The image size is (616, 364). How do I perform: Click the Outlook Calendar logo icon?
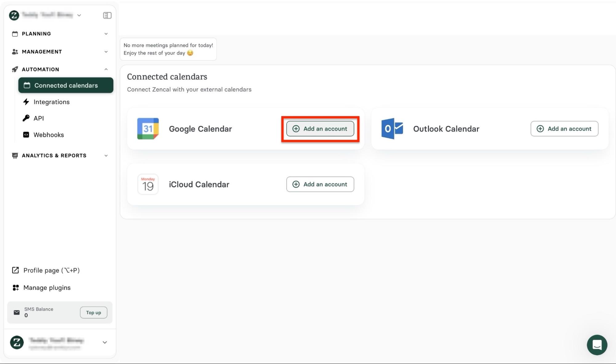(x=392, y=129)
